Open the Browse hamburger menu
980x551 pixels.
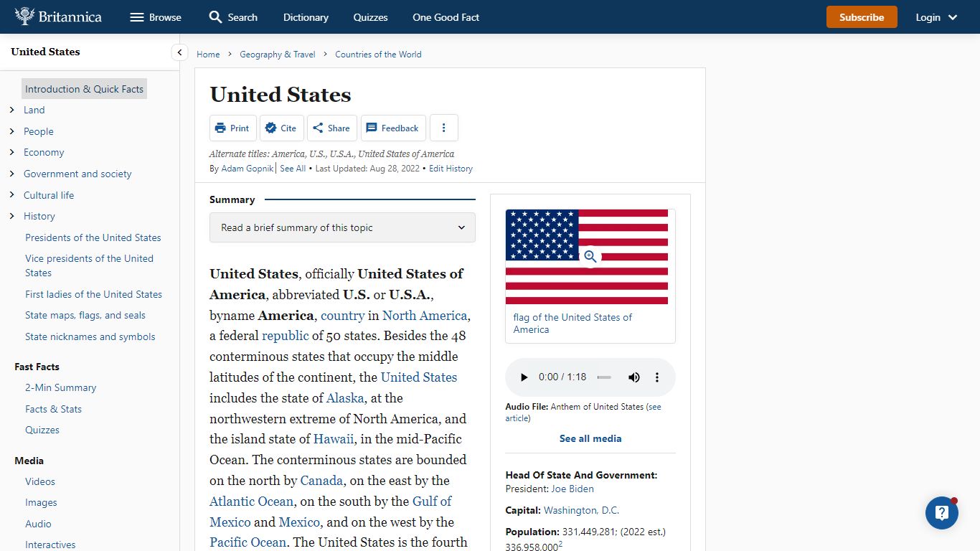point(156,17)
